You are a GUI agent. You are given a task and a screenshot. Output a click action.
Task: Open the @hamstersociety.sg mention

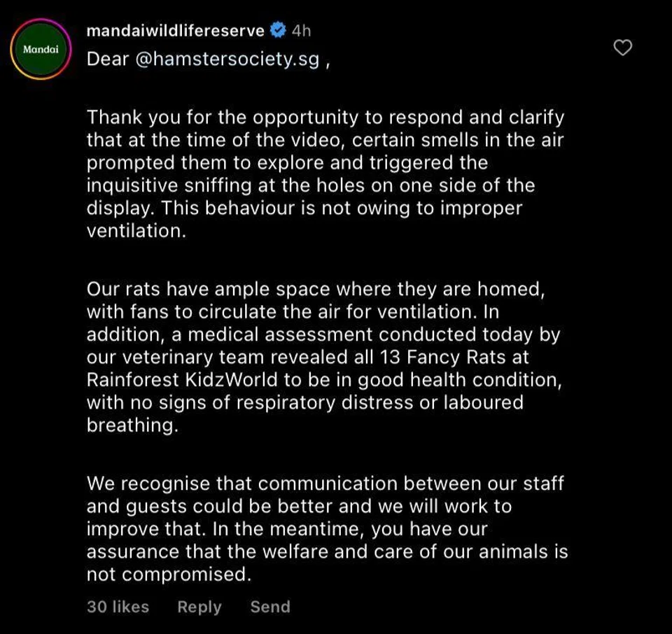(x=227, y=59)
